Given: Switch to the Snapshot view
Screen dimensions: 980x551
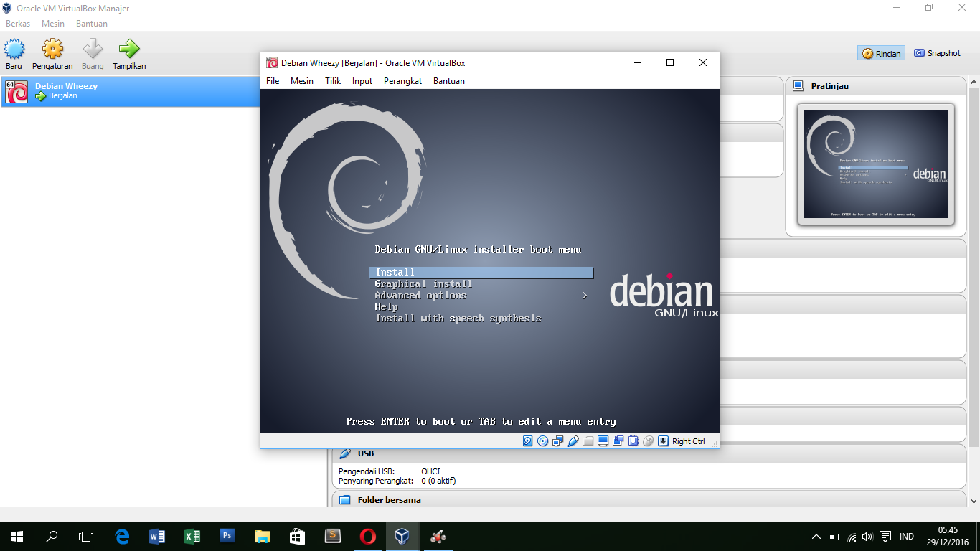Looking at the screenshot, I should click(x=937, y=53).
